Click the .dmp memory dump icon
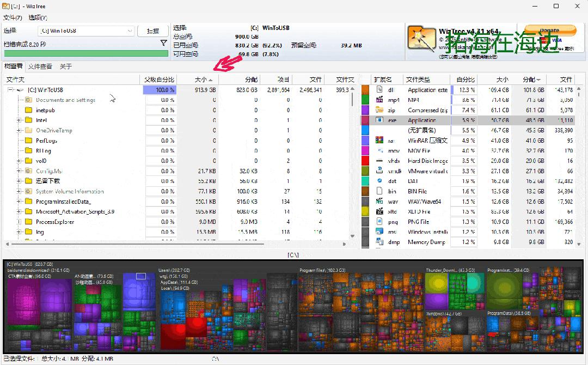Screen dimensions: 588x365 pyautogui.click(x=379, y=241)
